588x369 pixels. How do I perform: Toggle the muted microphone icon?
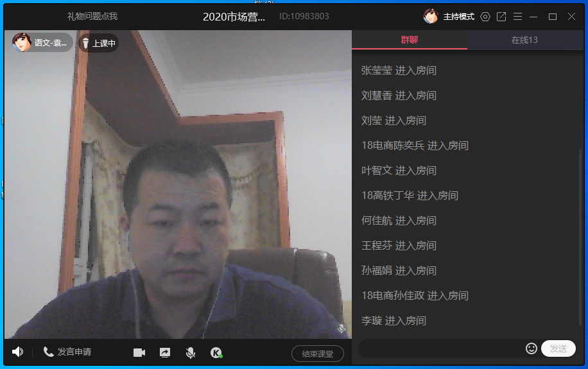click(x=191, y=352)
